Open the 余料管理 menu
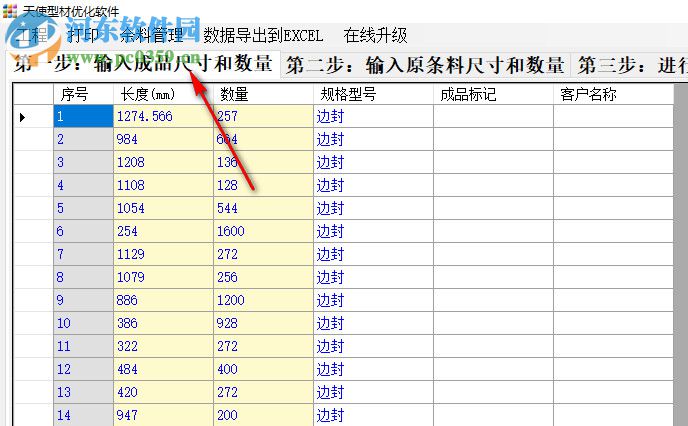This screenshot has height=426, width=688. pyautogui.click(x=151, y=35)
